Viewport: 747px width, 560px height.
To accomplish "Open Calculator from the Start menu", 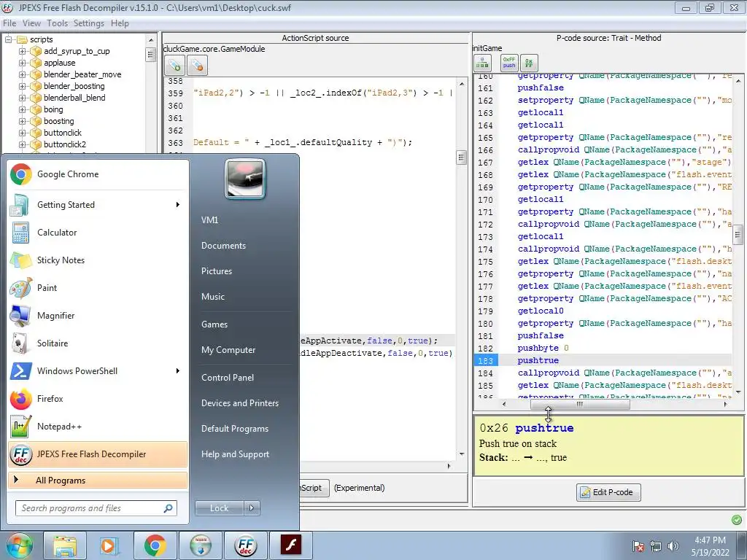I will click(98, 233).
